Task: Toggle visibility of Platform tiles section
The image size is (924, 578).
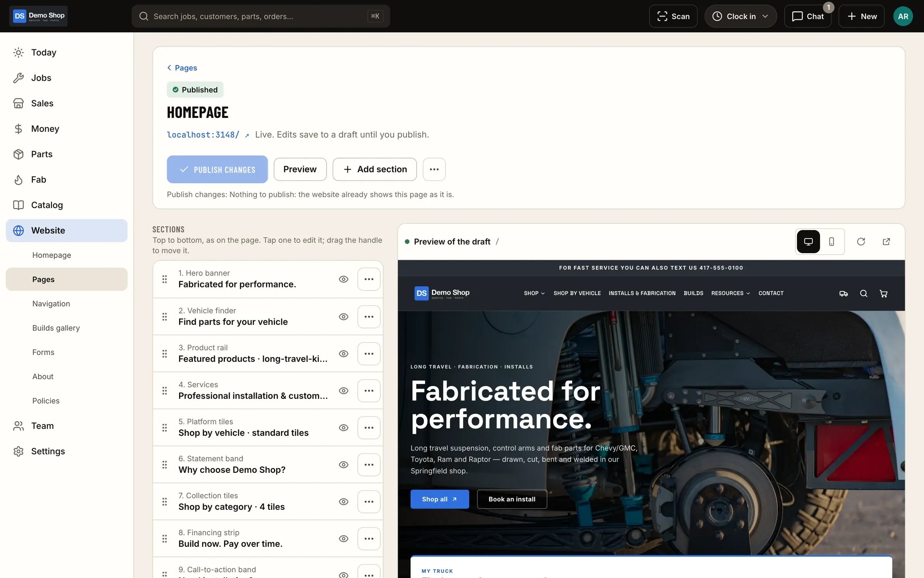Action: [343, 428]
